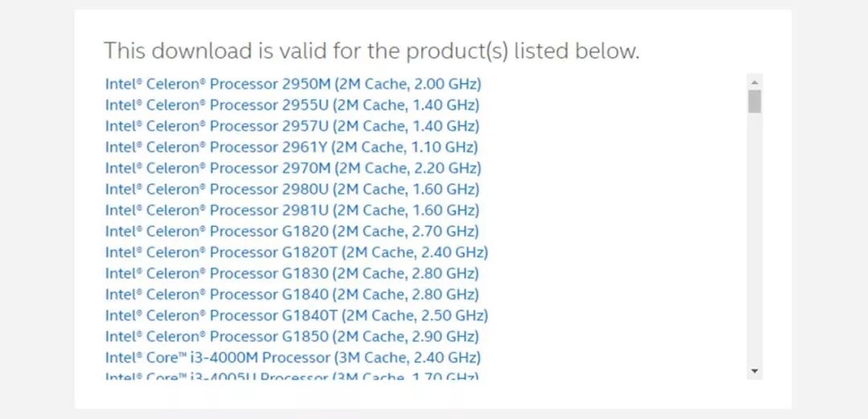The width and height of the screenshot is (868, 419).
Task: Open Celeron Processor 2955U link
Action: (x=293, y=105)
